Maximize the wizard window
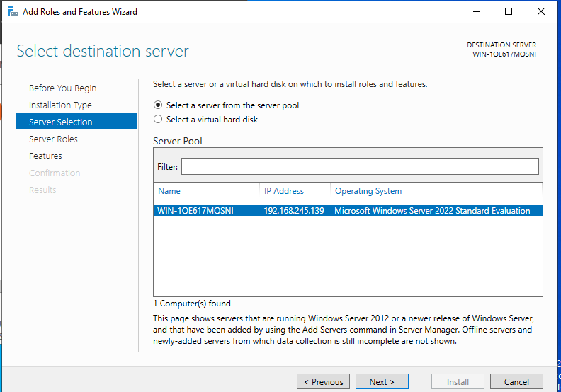561x392 pixels. tap(509, 11)
